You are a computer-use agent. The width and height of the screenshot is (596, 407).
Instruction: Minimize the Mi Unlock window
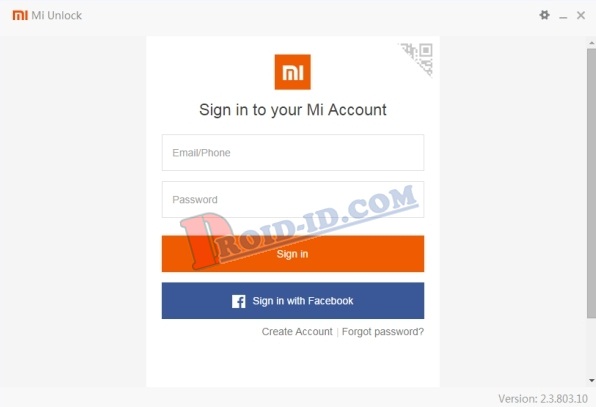point(563,16)
